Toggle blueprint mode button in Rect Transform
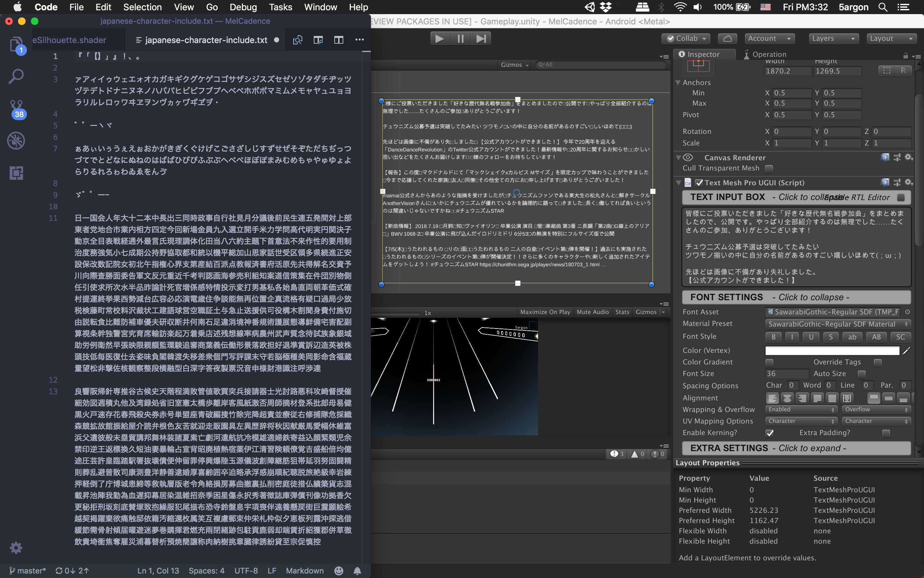The height and width of the screenshot is (578, 924). 886,71
